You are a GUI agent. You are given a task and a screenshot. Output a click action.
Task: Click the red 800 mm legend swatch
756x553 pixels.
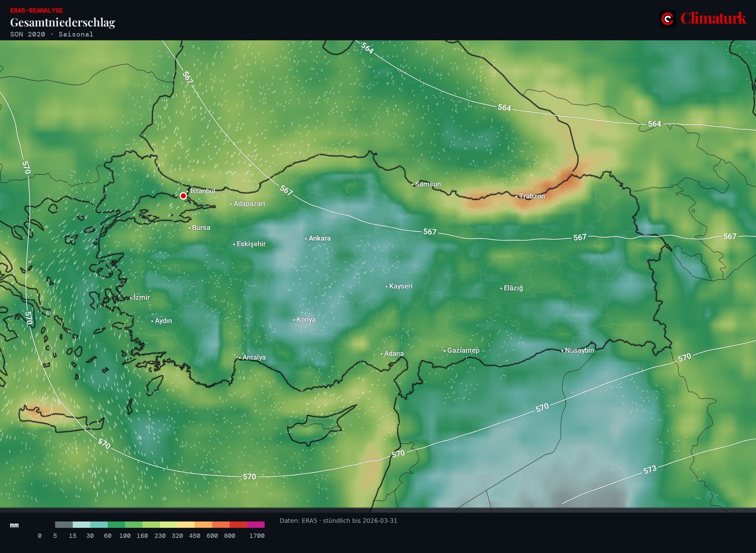pos(238,524)
